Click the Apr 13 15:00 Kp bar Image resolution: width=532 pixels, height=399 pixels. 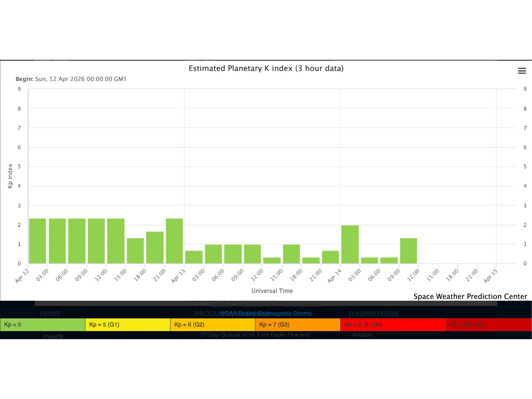[291, 254]
